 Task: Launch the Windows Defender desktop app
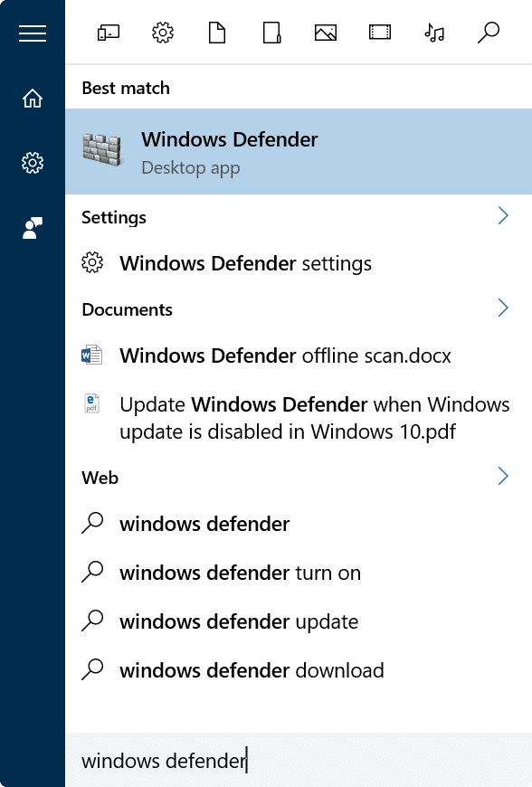coord(299,152)
